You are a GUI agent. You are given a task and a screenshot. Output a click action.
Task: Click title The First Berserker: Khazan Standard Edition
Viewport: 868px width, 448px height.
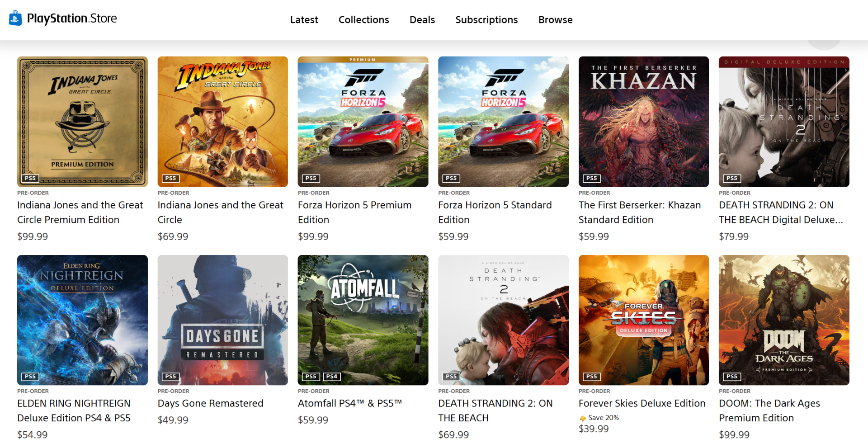point(640,212)
